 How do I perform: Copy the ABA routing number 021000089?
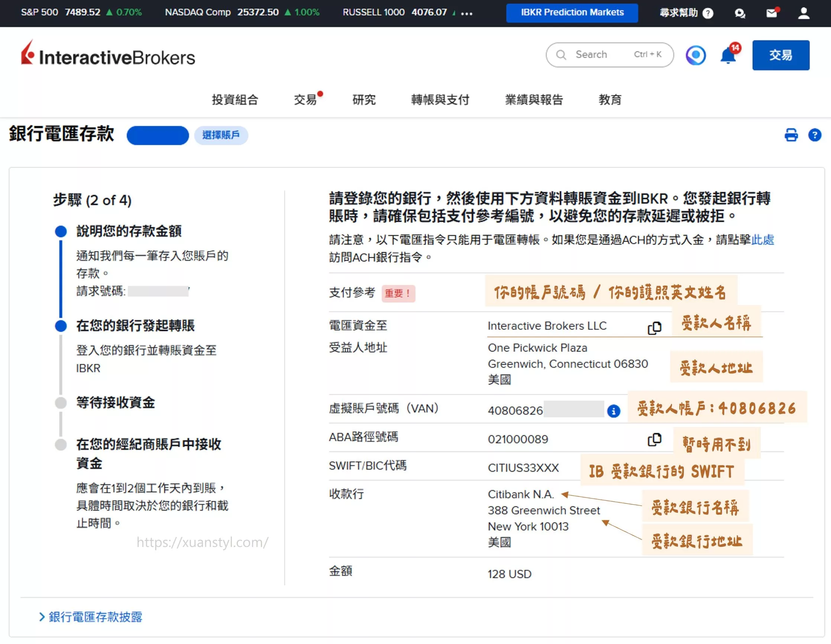[654, 440]
